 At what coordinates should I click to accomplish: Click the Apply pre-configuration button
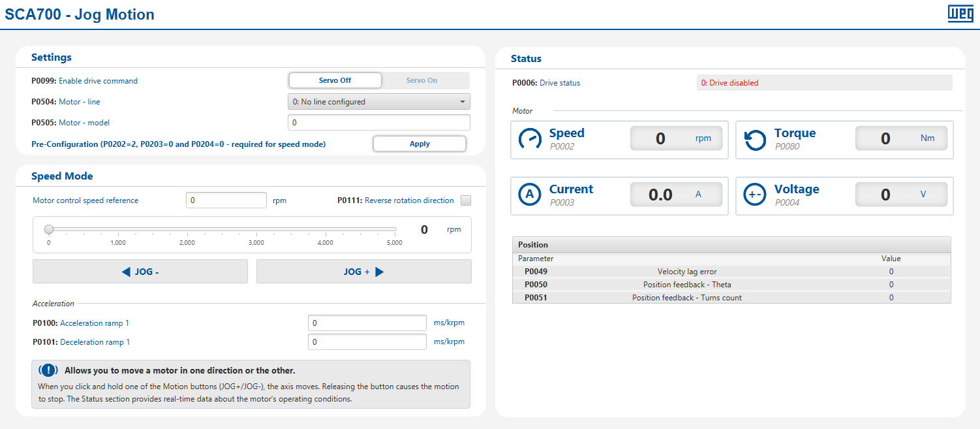pos(420,144)
